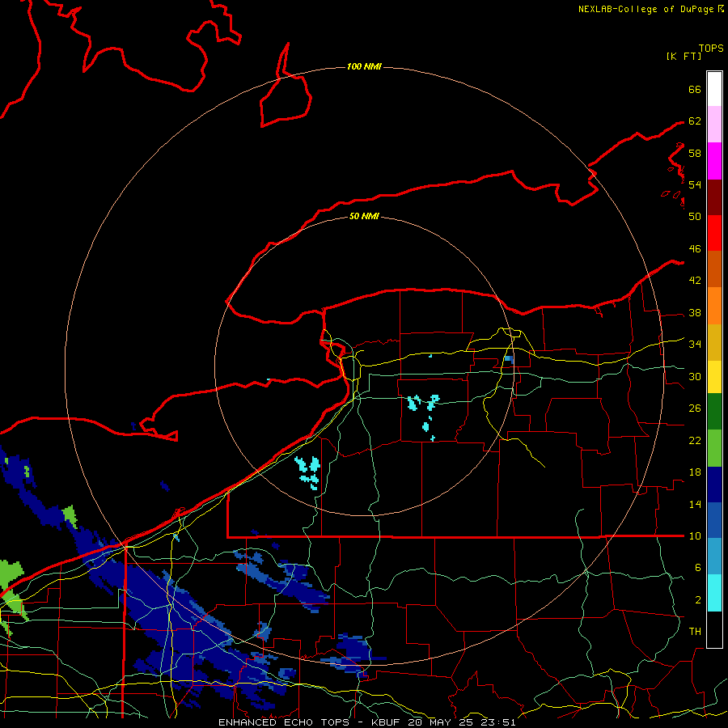Image resolution: width=728 pixels, height=728 pixels.
Task: Select the light green legend swatch
Action: pos(714,448)
